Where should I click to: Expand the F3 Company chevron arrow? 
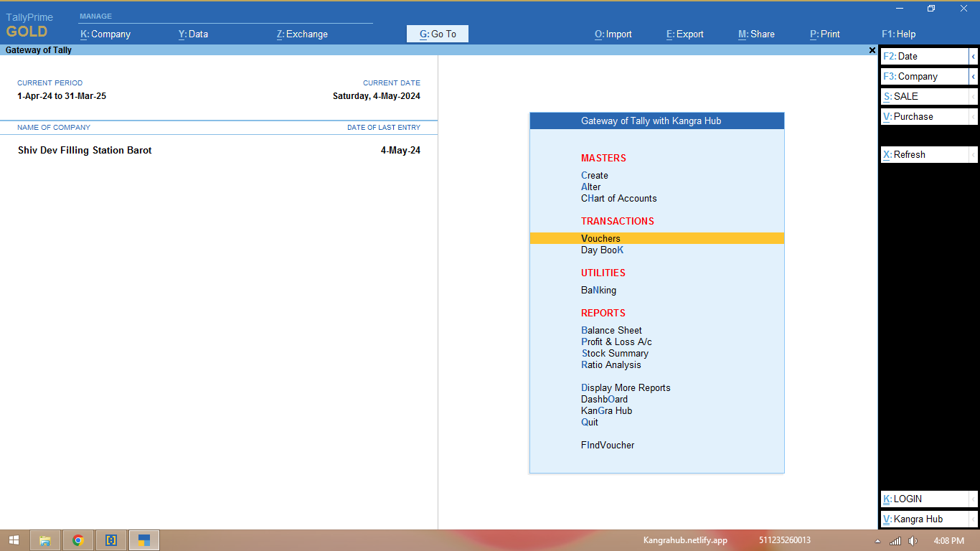[x=973, y=76]
